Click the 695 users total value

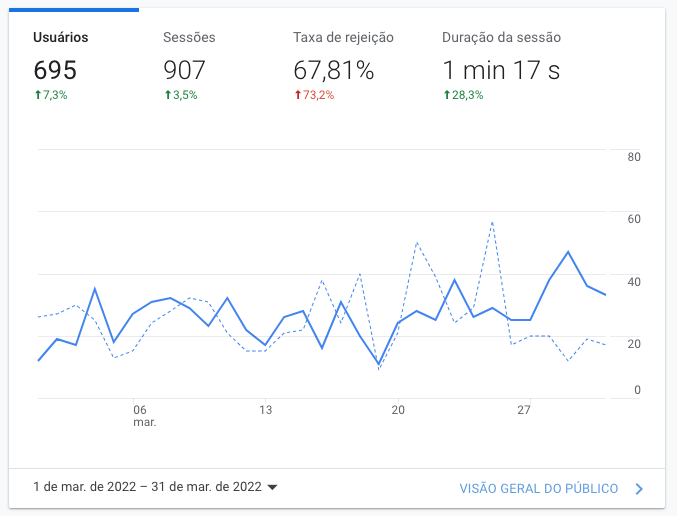tap(55, 70)
